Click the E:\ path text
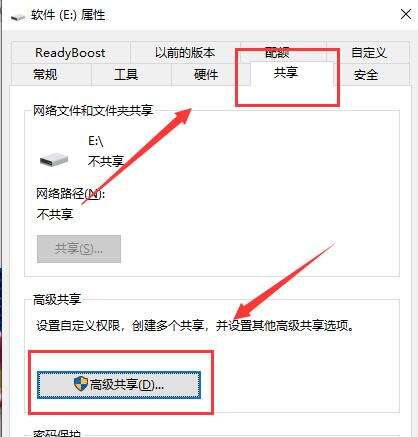The image size is (418, 437). (x=96, y=141)
